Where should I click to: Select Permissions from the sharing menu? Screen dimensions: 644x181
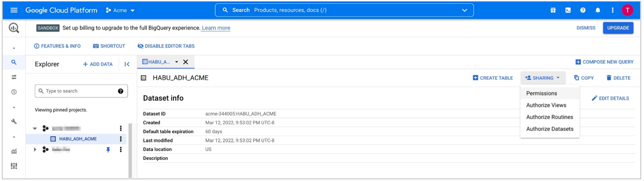[541, 93]
